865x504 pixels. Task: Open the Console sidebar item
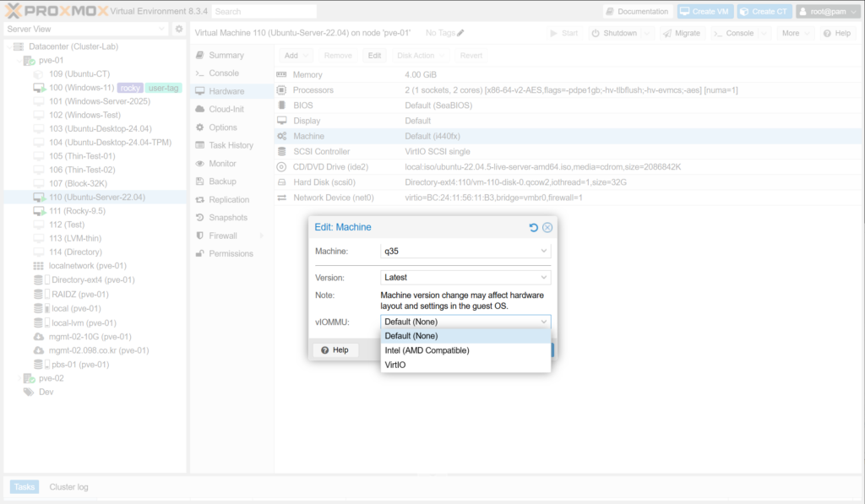(x=223, y=73)
